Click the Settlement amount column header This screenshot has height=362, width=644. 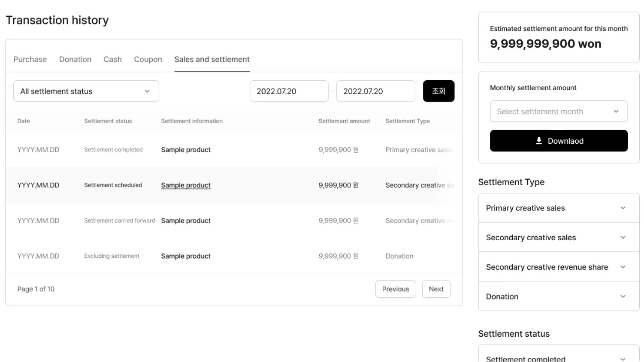click(344, 121)
